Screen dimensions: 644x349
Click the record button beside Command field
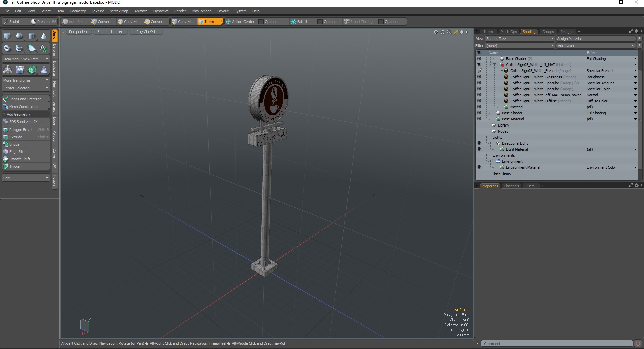point(638,343)
